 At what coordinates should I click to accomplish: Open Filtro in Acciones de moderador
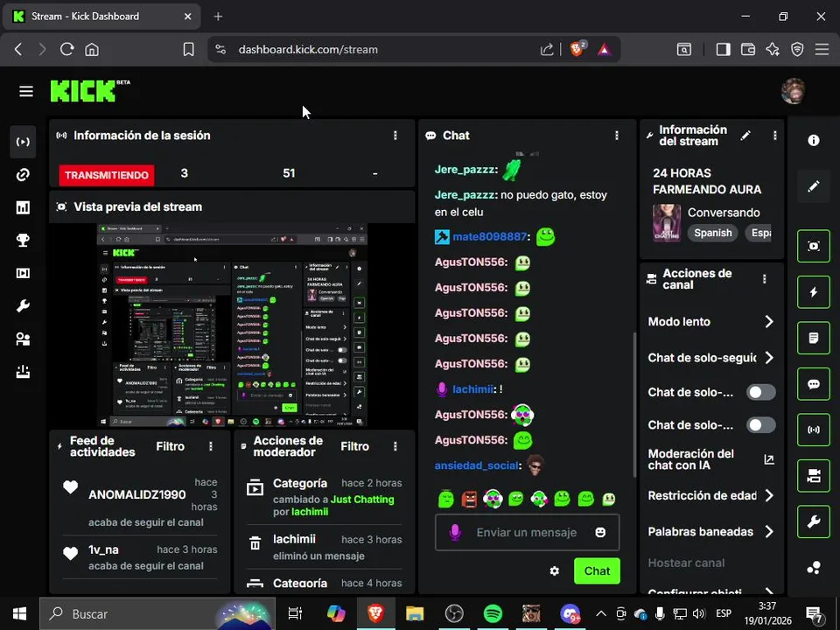click(x=354, y=446)
